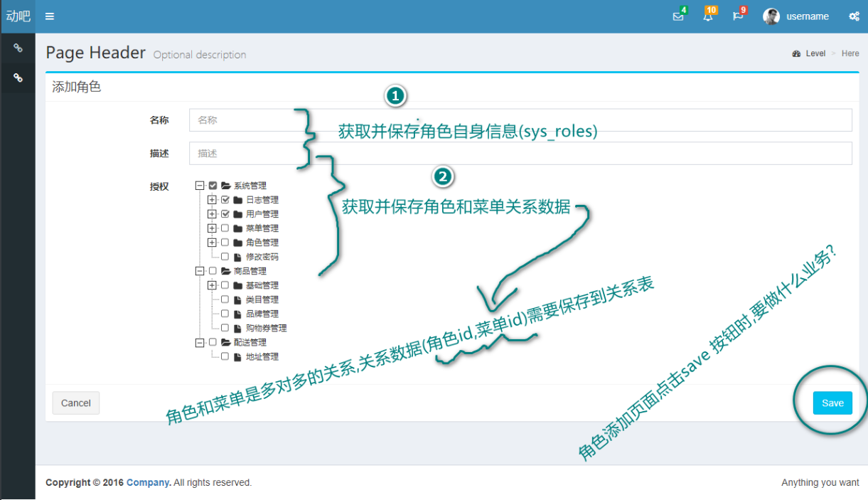Click file icon of 类目管理
Screen dimensions: 868x500
pos(238,299)
